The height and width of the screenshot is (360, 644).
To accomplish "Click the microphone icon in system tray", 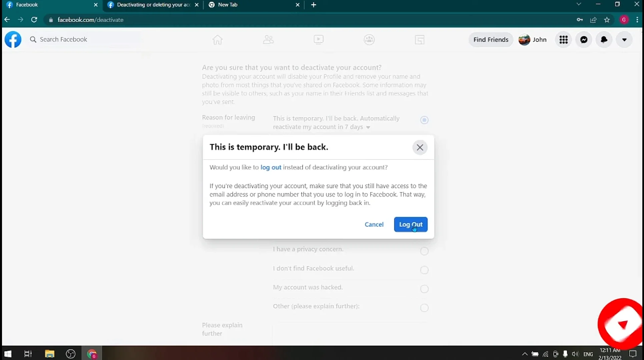I will tap(565, 354).
